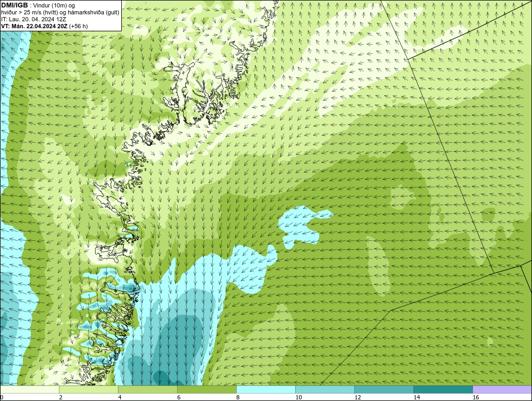532x401 pixels.
Task: Click the legend tick label '10'
Action: (298, 397)
